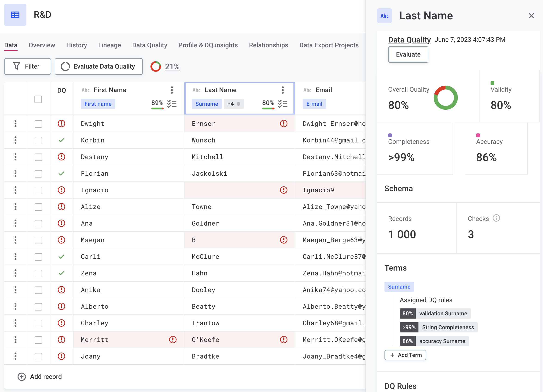Open row actions menu for Alize row
The width and height of the screenshot is (543, 392).
(x=15, y=207)
